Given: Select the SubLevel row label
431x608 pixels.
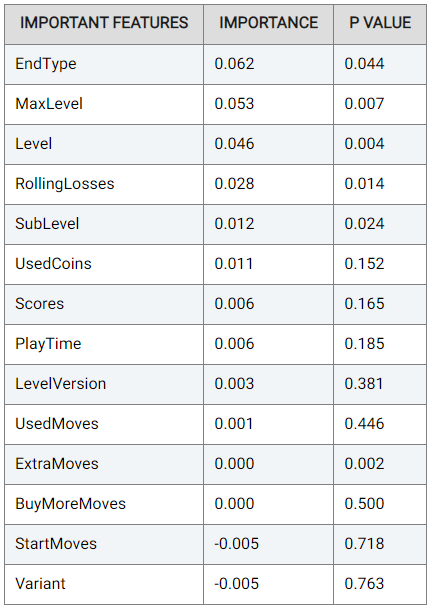Looking at the screenshot, I should (47, 224).
